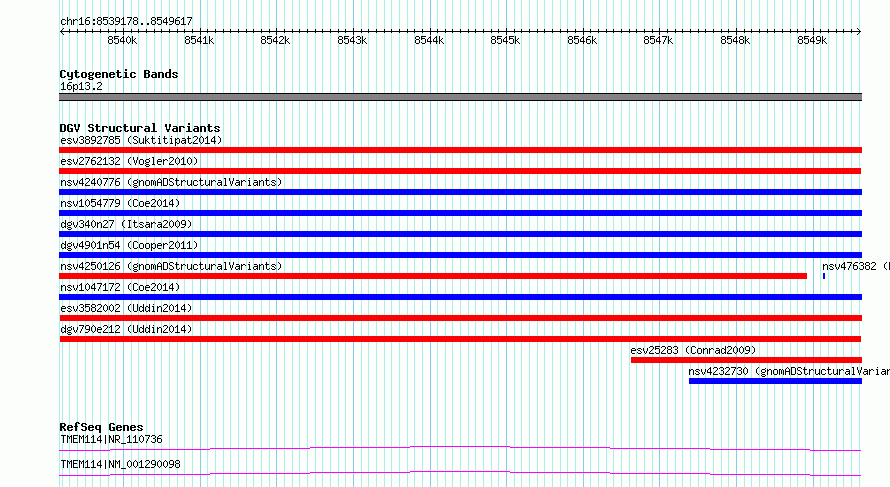Viewport: 890px width, 487px height.
Task: Open nsv4240776 (gnomADStructuralVariants) label
Action: pos(171,182)
